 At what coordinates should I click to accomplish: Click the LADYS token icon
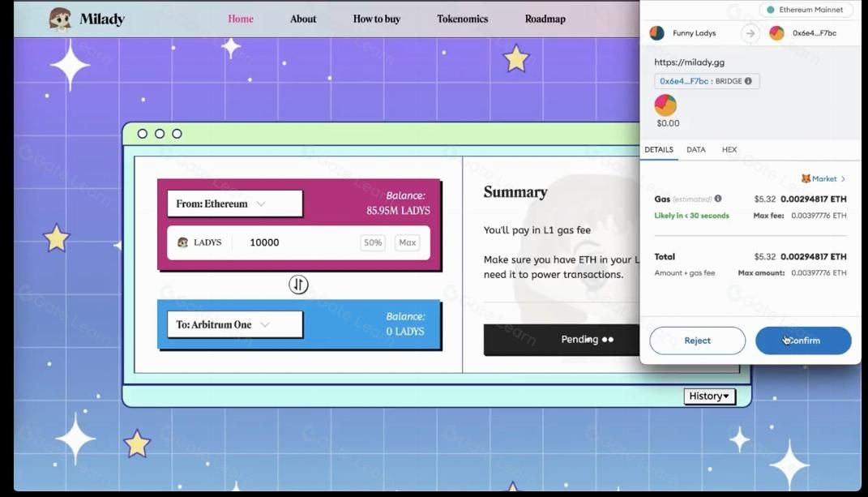coord(182,242)
